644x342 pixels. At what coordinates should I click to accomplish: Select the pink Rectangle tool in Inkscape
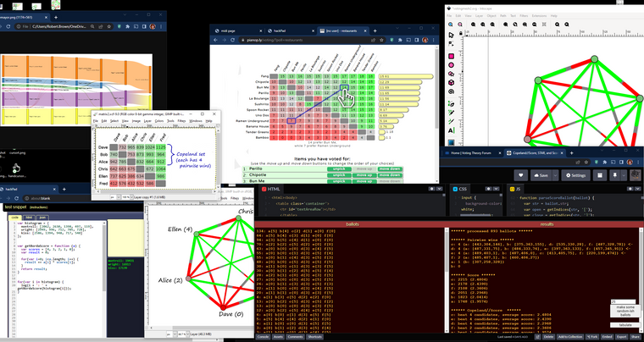coord(451,56)
